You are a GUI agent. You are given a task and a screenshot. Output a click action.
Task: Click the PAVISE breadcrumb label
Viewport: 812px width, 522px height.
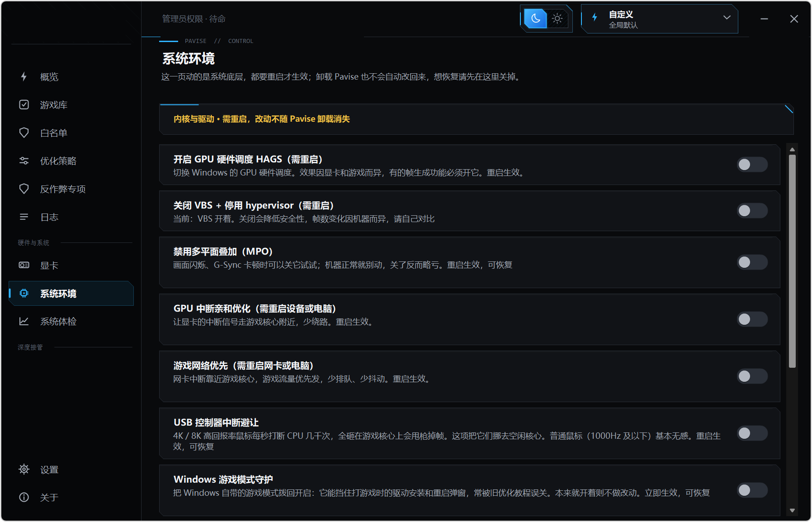[196, 41]
